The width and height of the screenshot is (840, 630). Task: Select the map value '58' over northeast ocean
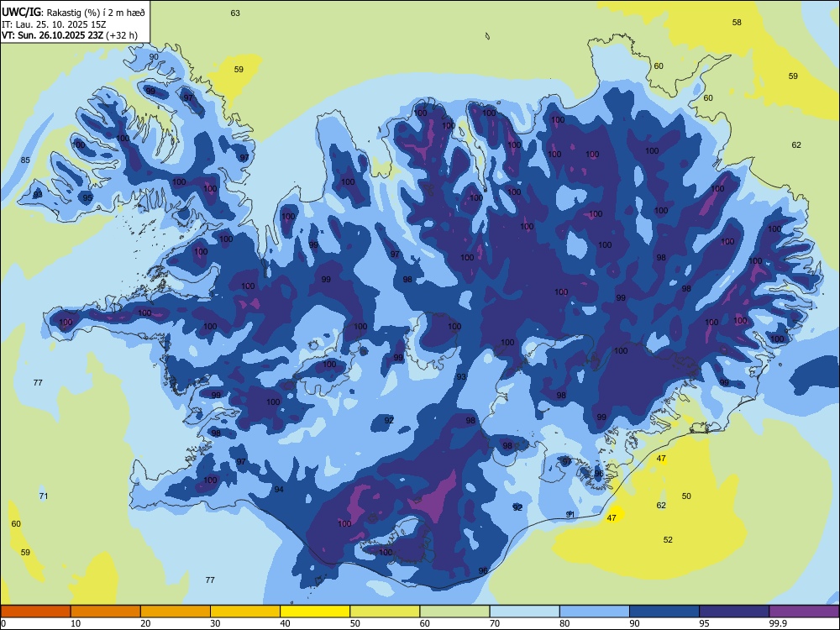738,22
